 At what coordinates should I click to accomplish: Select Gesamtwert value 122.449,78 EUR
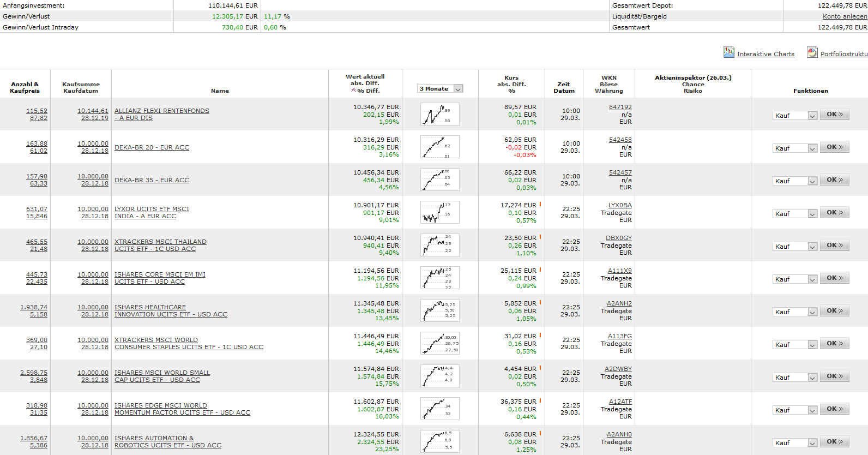[x=842, y=27]
